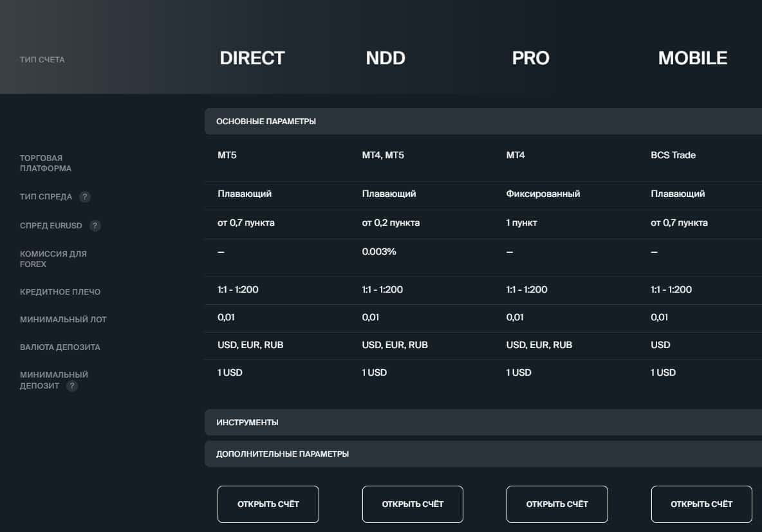Collapse the ОСНОВНЫЕ ПАРАМЕТРЫ section
Screen dimensions: 762x532
click(266, 122)
